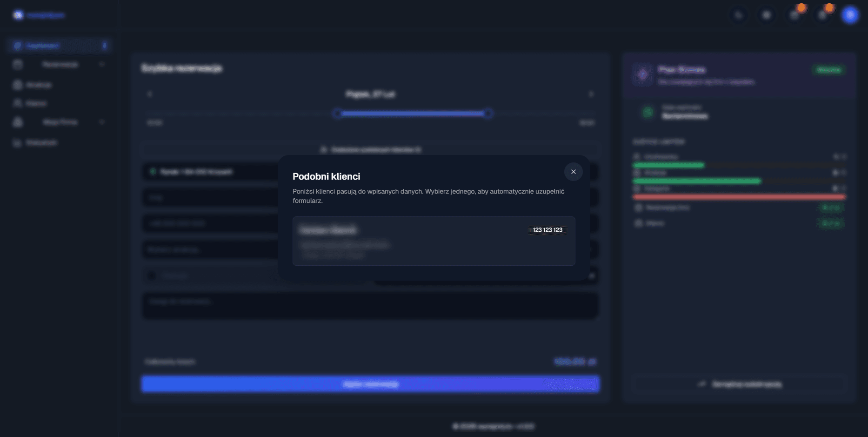Click the wide blue submit reservation button
The height and width of the screenshot is (437, 868).
(370, 384)
